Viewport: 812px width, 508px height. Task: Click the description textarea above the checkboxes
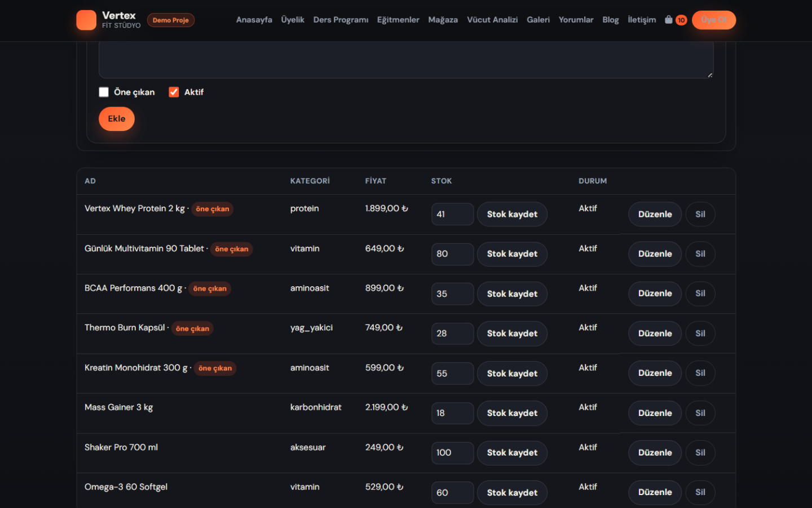(406, 60)
